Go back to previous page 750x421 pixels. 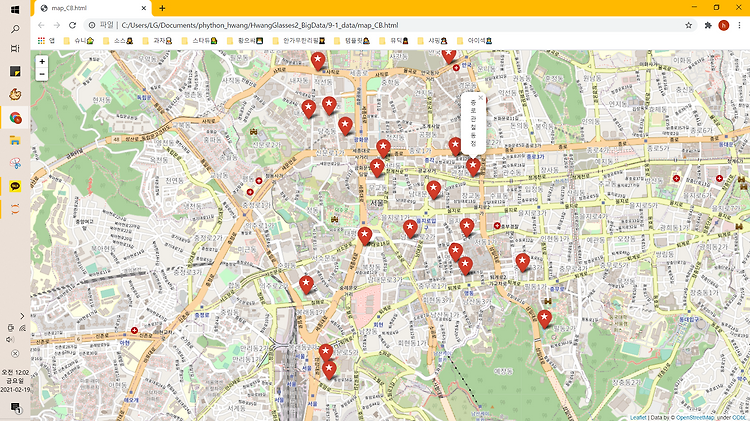[41, 25]
